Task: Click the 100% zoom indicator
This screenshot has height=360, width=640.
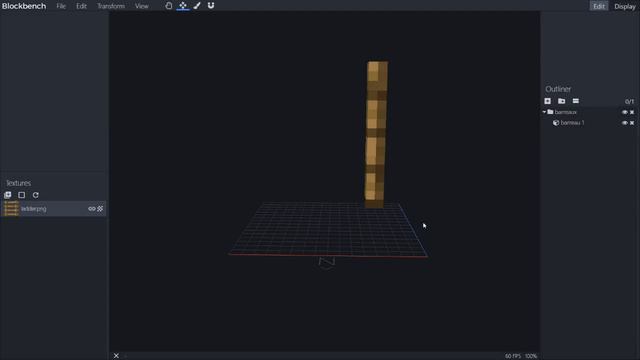Action: pyautogui.click(x=531, y=356)
